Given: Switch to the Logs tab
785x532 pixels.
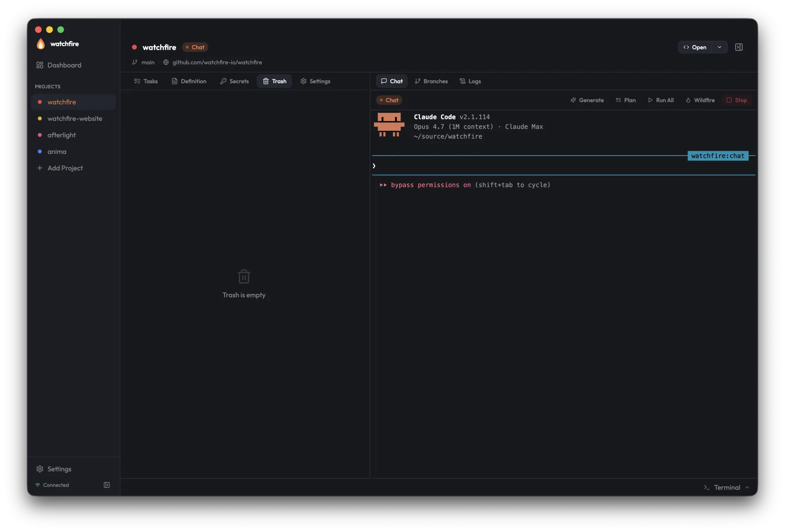Looking at the screenshot, I should (470, 81).
